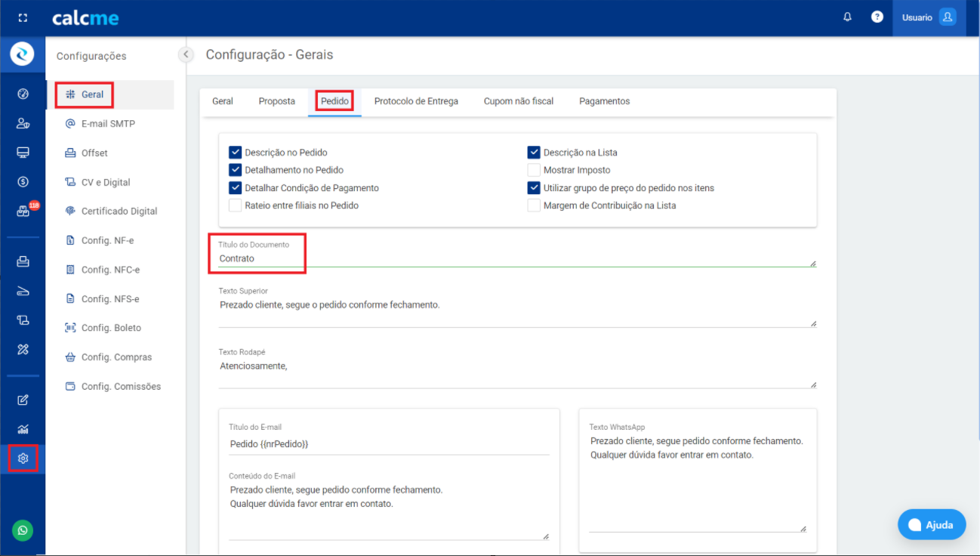This screenshot has height=556, width=980.
Task: Enable Margem de Contribuição na Lista
Action: [x=534, y=205]
